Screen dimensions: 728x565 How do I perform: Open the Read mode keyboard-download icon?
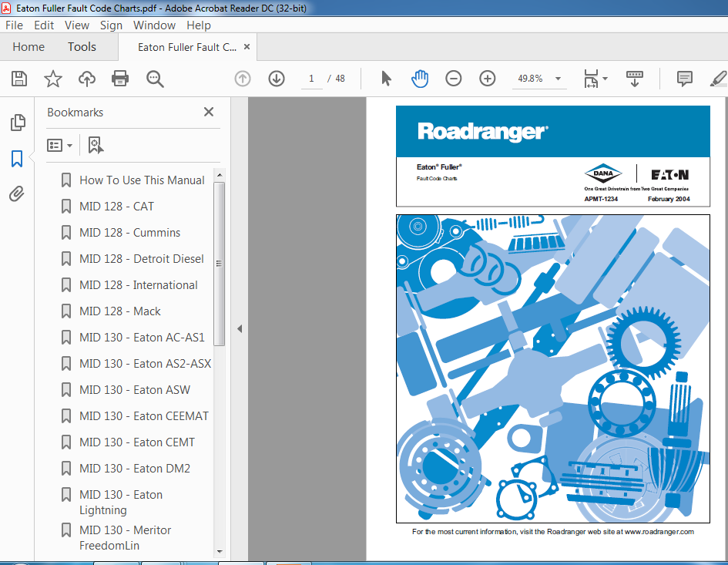[x=634, y=79]
